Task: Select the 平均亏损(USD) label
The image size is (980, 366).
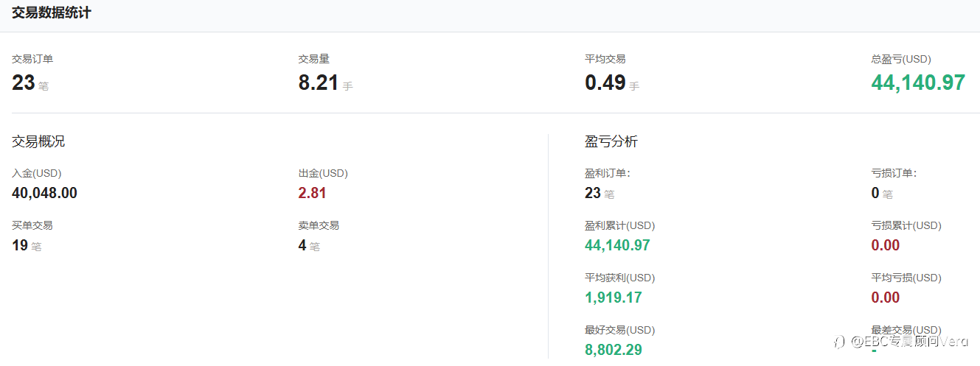Action: click(x=906, y=278)
